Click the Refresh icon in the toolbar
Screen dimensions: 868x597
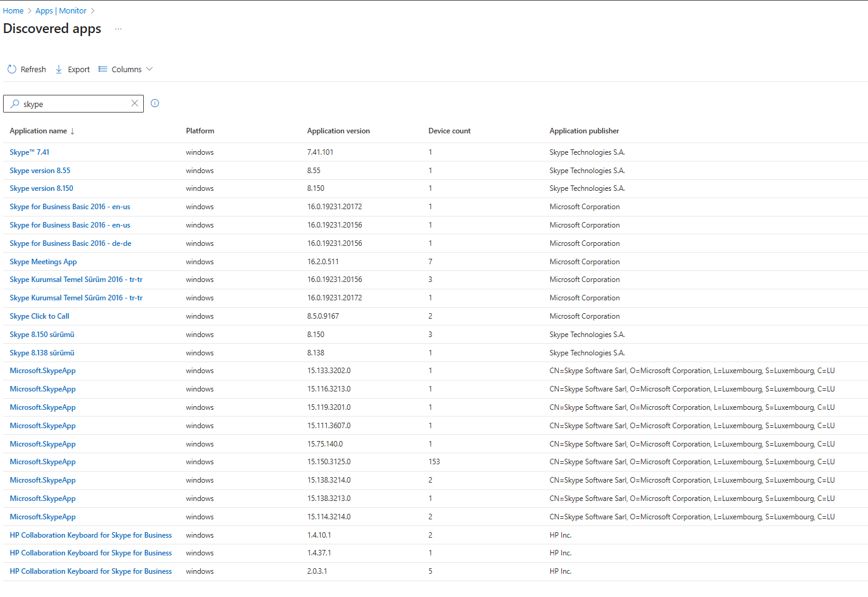pos(12,70)
